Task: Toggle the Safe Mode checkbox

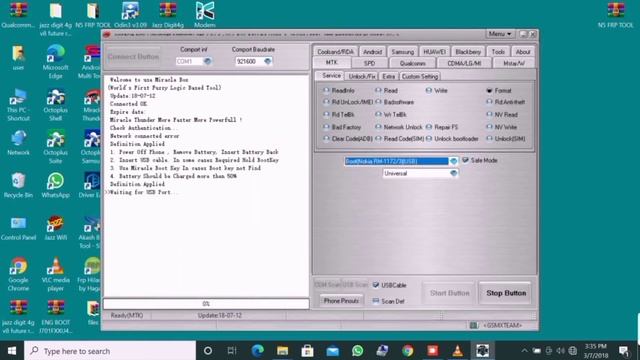Action: pos(465,160)
